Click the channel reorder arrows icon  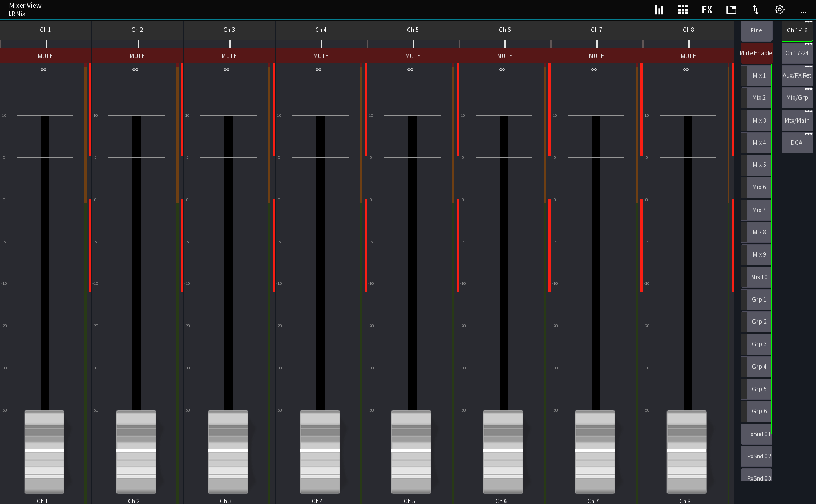tap(755, 10)
